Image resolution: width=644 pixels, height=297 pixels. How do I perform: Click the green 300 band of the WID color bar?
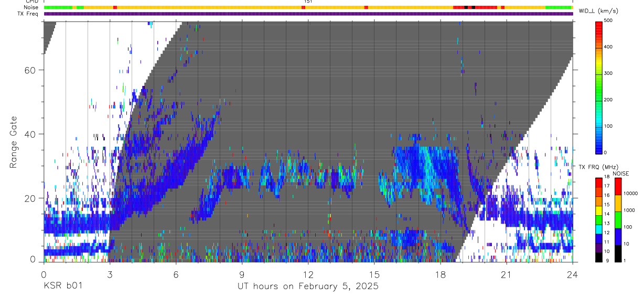point(599,73)
